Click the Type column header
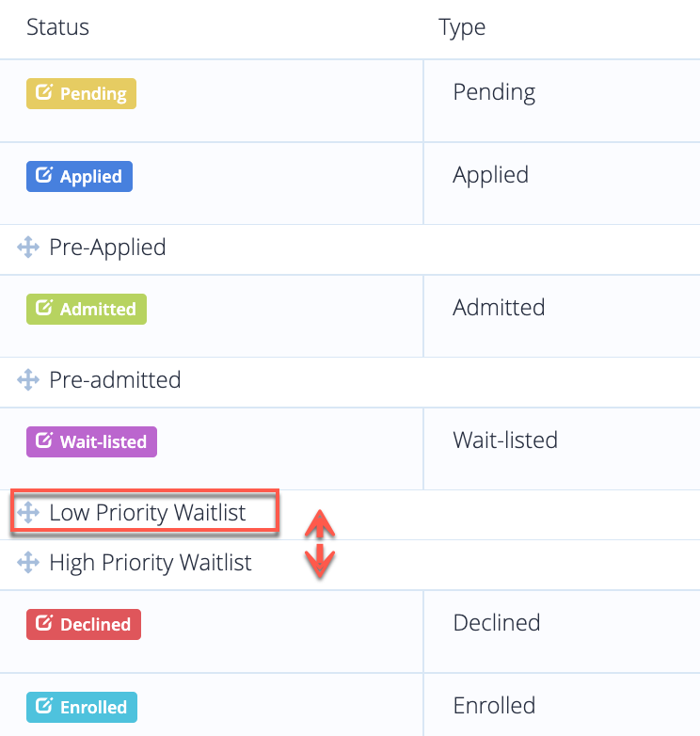 pyautogui.click(x=462, y=28)
